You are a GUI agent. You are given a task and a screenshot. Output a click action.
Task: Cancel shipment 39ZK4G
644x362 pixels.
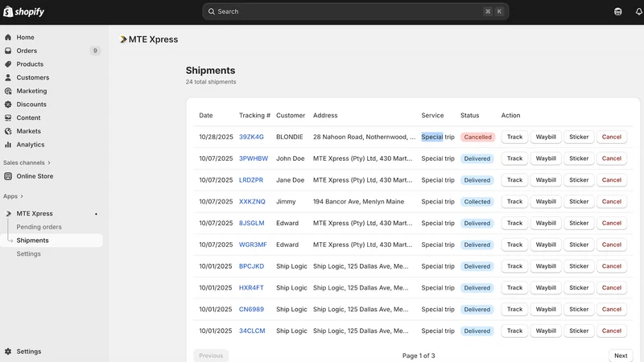click(612, 137)
